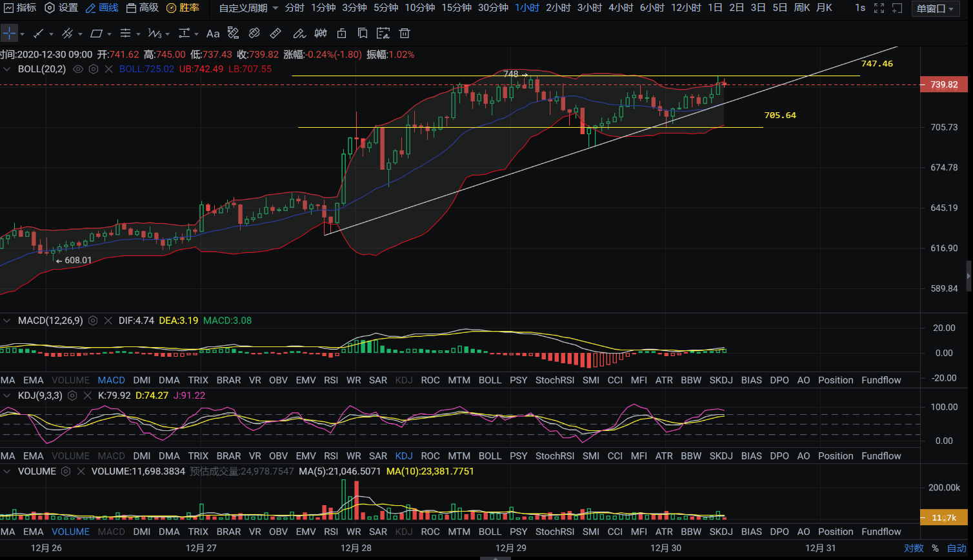This screenshot has width=973, height=560.
Task: Toggle BOLL indicator visibility eye
Action: (x=79, y=69)
